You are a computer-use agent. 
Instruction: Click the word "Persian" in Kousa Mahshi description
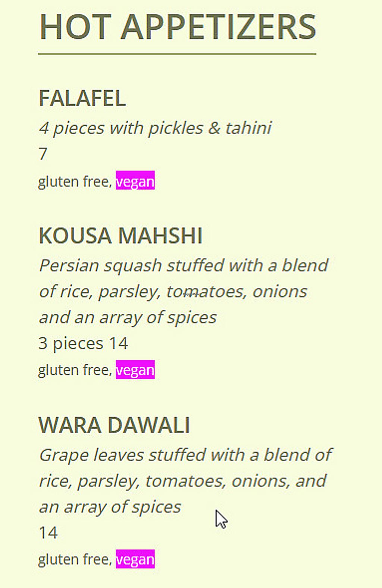coord(69,266)
